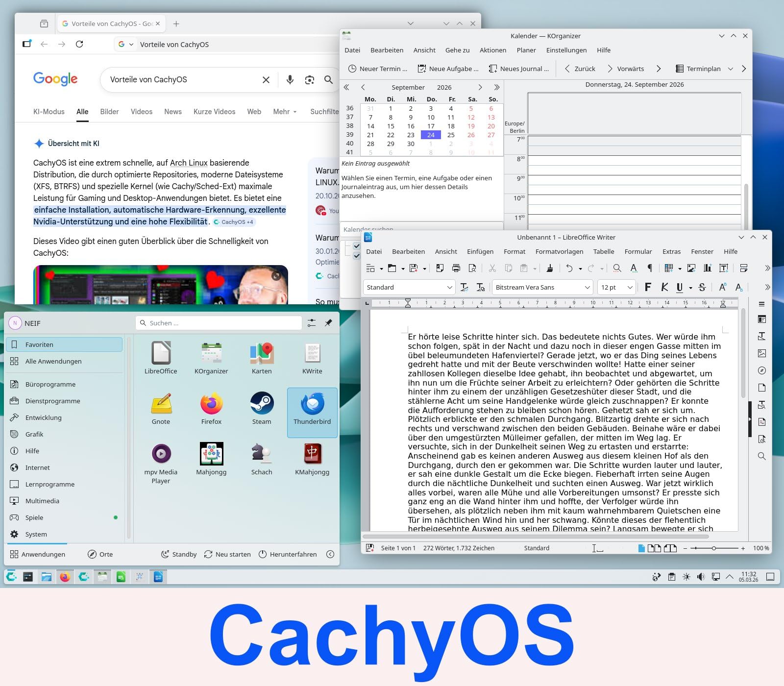Start voice search in Google search box
The height and width of the screenshot is (686, 784).
tap(290, 79)
